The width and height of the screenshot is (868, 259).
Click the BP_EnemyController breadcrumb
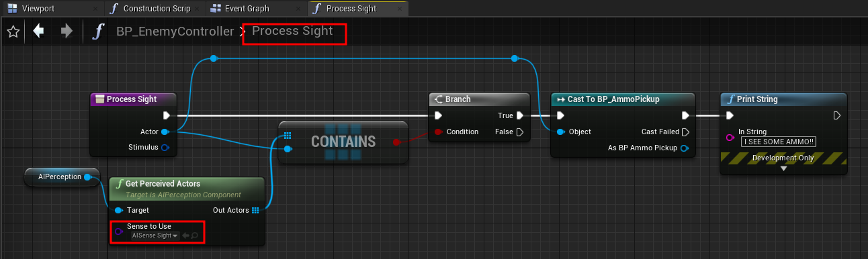pos(175,32)
